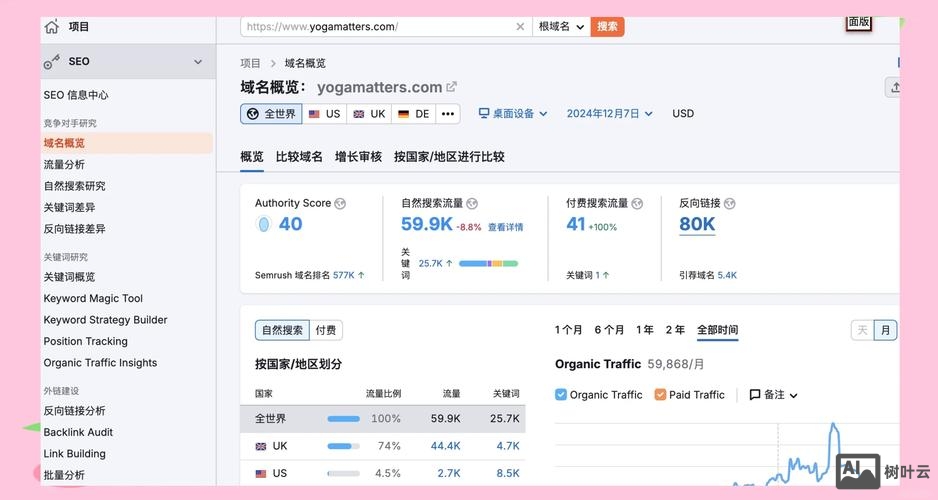The height and width of the screenshot is (500, 938).
Task: Switch to the 比较域名 tab
Action: point(299,157)
